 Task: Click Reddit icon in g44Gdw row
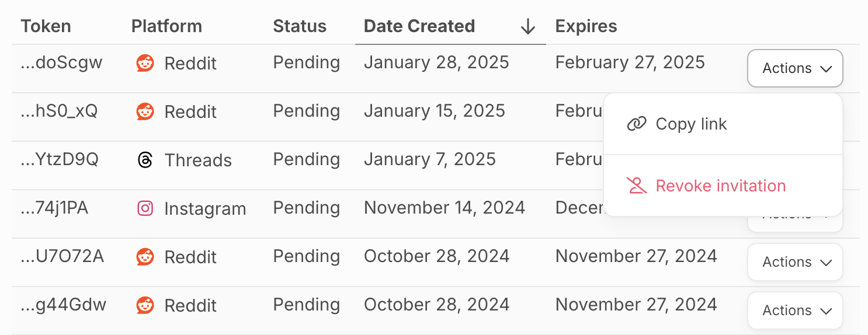[x=145, y=305]
